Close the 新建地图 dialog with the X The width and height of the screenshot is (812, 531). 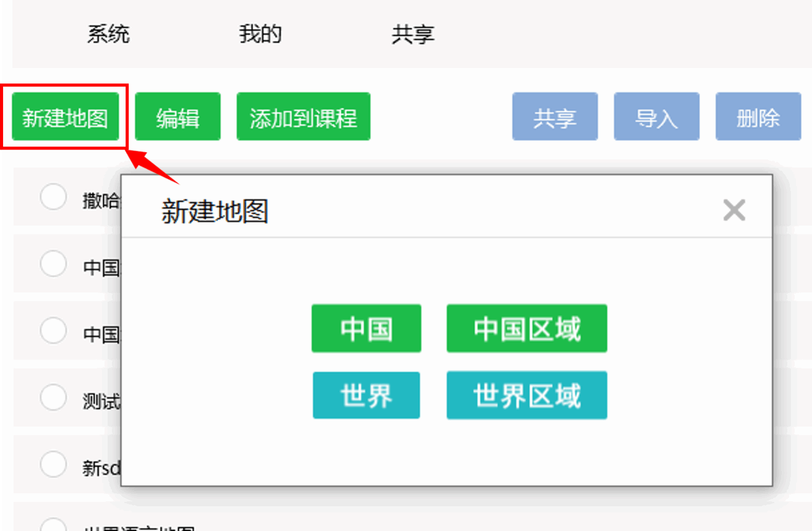pos(734,210)
